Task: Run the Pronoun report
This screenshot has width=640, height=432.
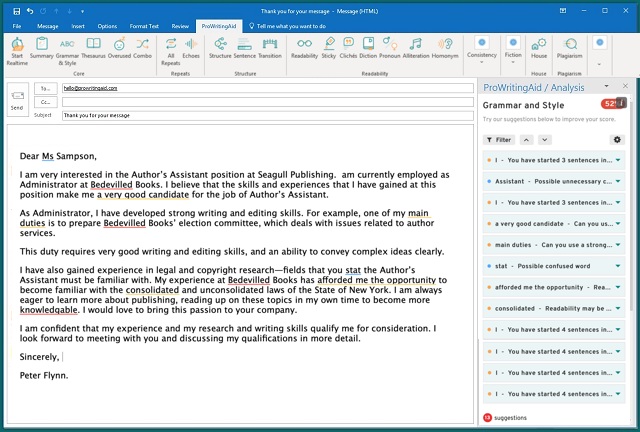Action: [x=390, y=48]
